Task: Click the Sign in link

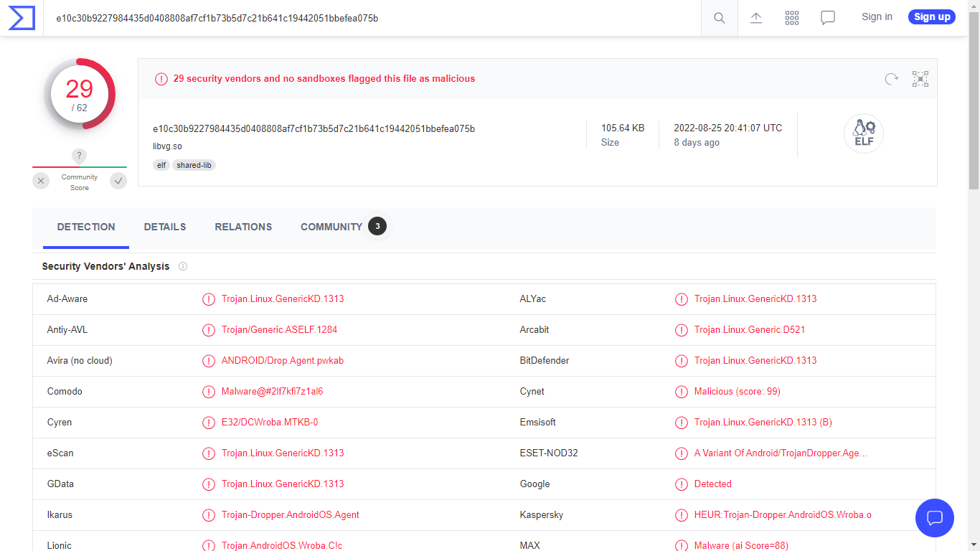Action: (877, 17)
